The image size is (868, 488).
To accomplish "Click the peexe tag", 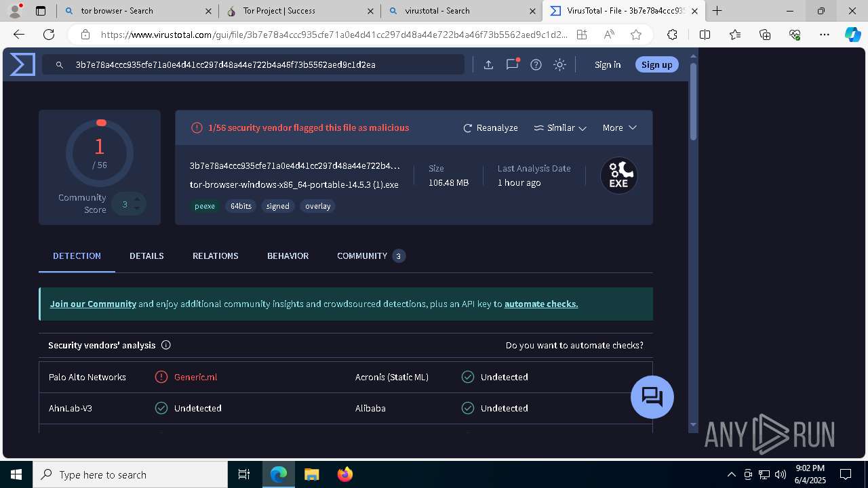I will coord(205,206).
